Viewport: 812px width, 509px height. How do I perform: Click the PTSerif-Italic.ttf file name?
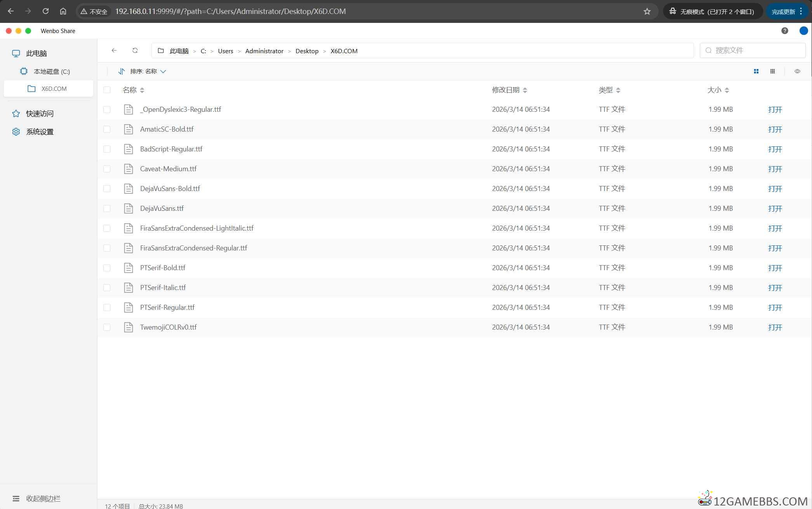163,288
